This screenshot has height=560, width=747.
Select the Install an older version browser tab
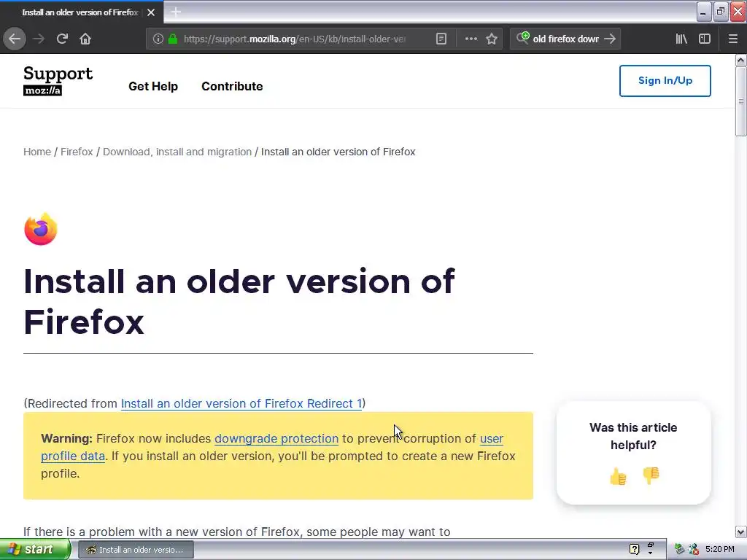point(80,12)
